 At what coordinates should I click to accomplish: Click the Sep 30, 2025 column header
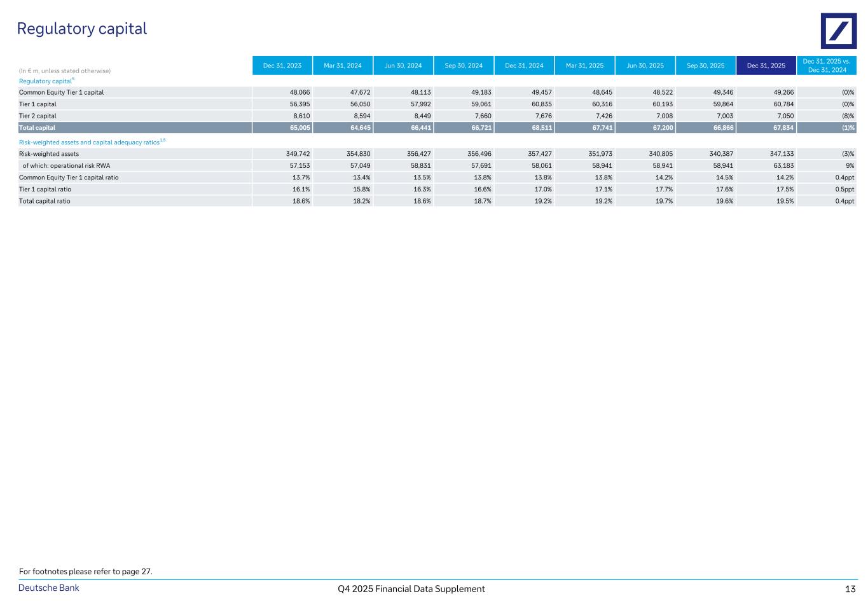pyautogui.click(x=705, y=66)
